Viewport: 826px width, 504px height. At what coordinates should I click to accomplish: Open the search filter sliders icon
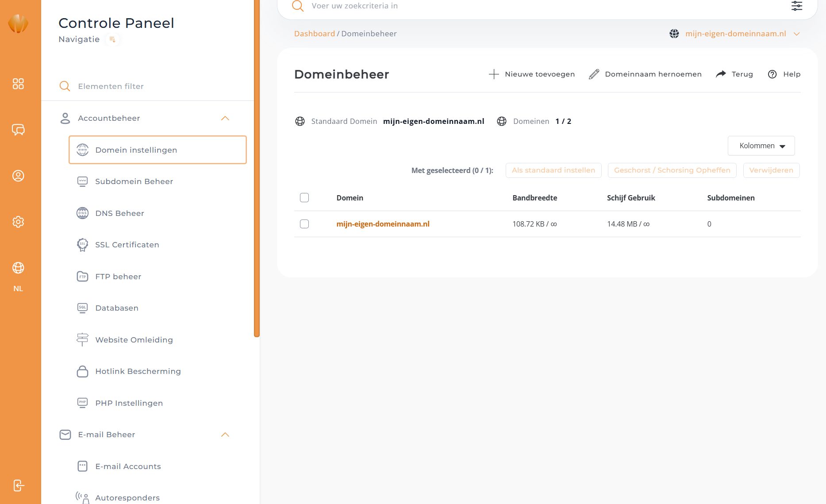coord(797,6)
